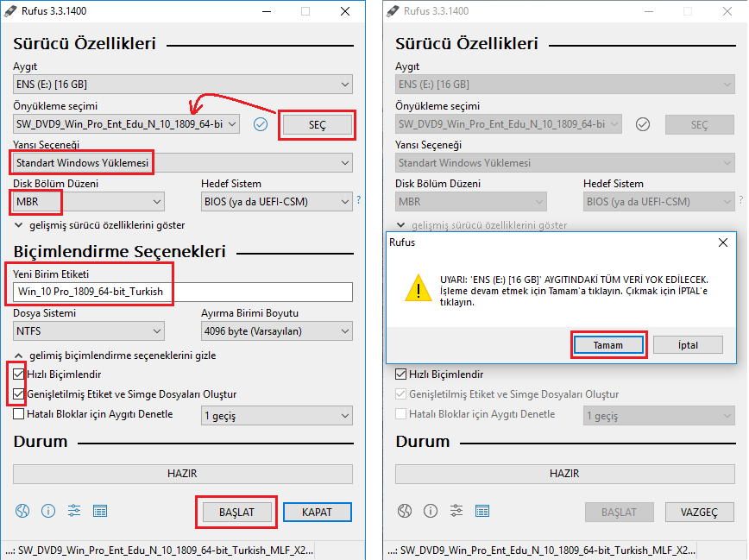The height and width of the screenshot is (560, 749).
Task: Open Ayırma Birimi Boyutu dropdown in left window
Action: pos(277,331)
